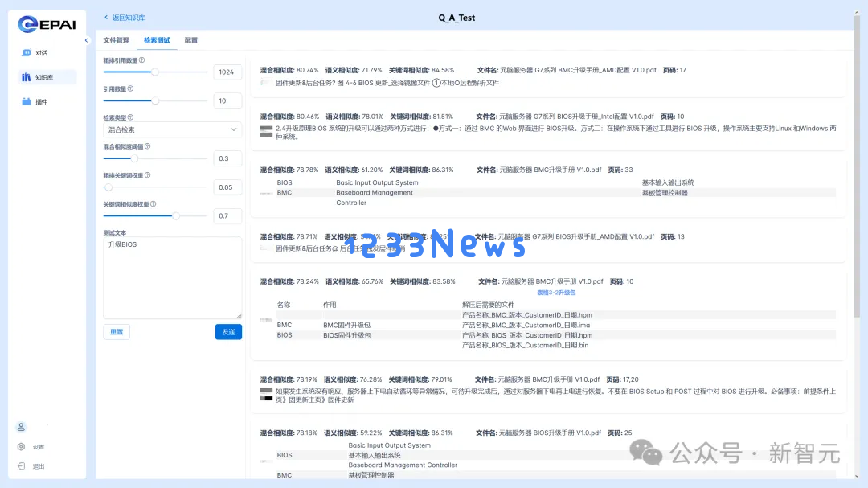868x488 pixels.
Task: Click the 混合相似度阈值 slider handle
Action: (x=134, y=158)
